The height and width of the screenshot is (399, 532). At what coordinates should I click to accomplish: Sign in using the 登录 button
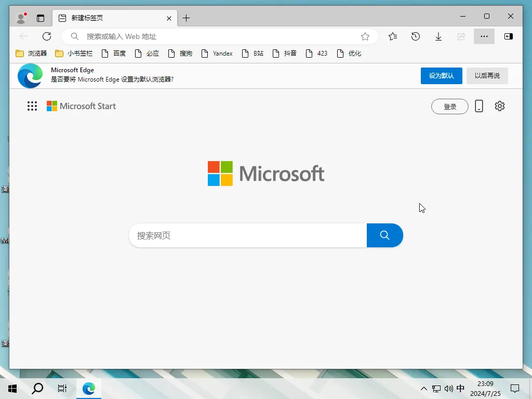coord(449,106)
